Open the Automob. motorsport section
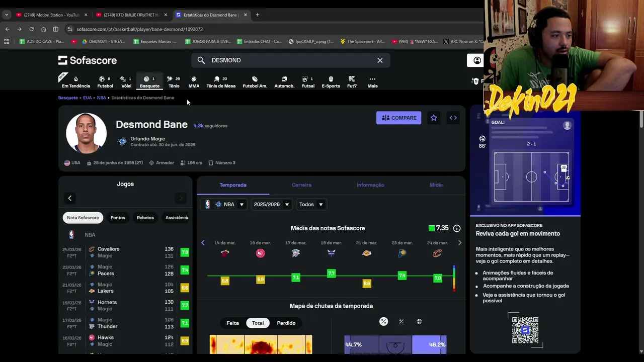This screenshot has height=362, width=644. (x=284, y=81)
